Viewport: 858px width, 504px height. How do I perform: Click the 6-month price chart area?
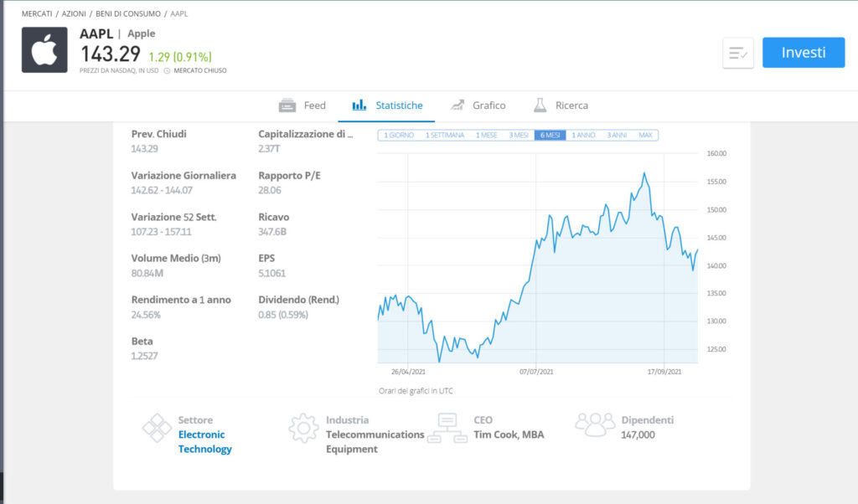[538, 258]
